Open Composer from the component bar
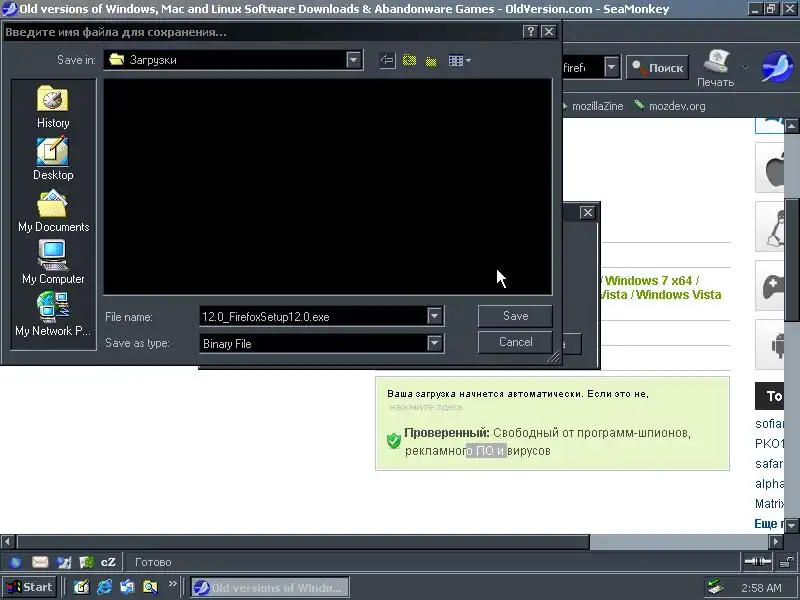The width and height of the screenshot is (800, 600). [64, 562]
